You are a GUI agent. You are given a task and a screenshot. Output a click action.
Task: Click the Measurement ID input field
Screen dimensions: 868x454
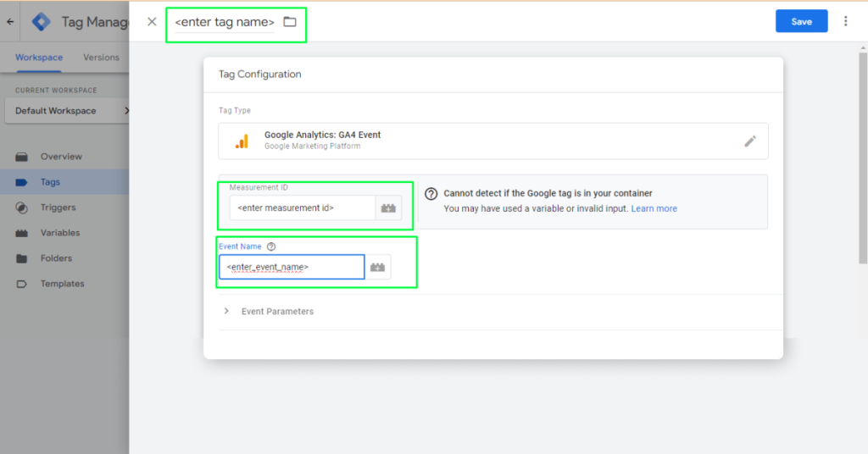click(302, 208)
